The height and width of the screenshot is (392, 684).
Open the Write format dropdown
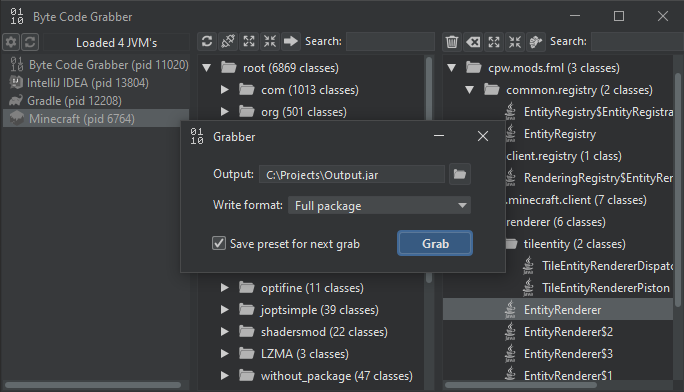pos(379,205)
